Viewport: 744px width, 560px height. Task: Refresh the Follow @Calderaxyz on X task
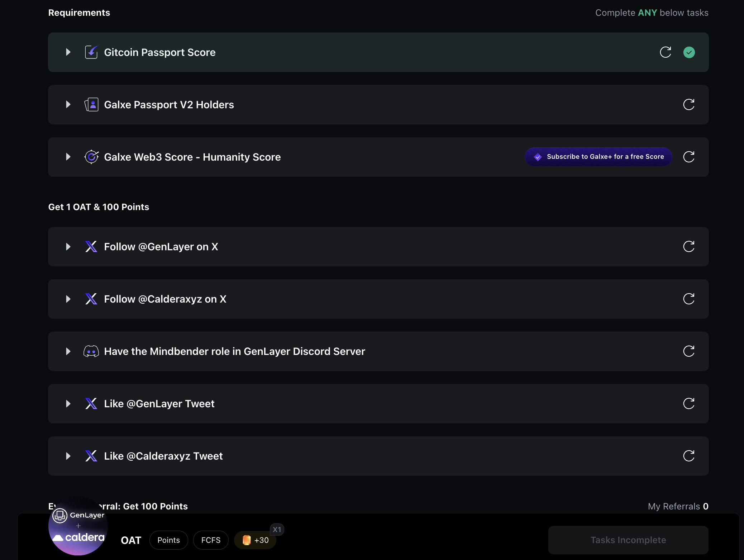pos(689,299)
